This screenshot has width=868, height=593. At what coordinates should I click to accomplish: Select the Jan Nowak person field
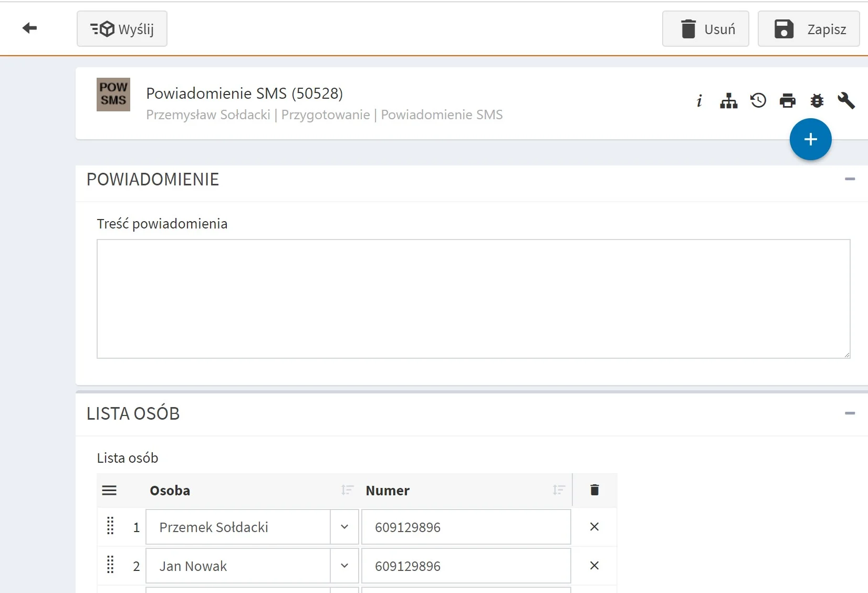coord(238,566)
